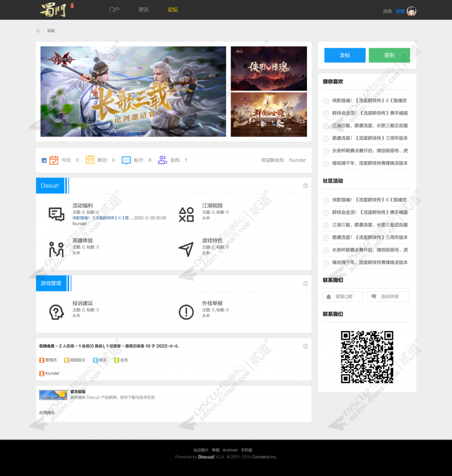This screenshot has height=476, width=452.
Task: Click circle arrow beside first 猜你喜欢 item
Action: [x=326, y=101]
